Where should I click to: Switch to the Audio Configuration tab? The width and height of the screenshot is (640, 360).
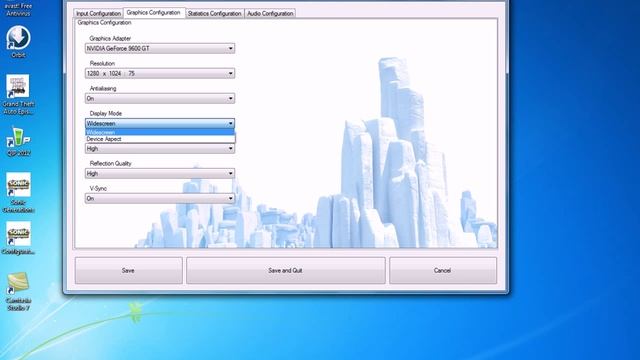(270, 13)
